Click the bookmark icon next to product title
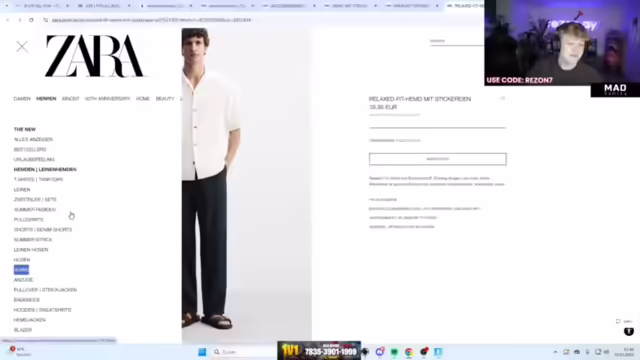 tap(503, 98)
